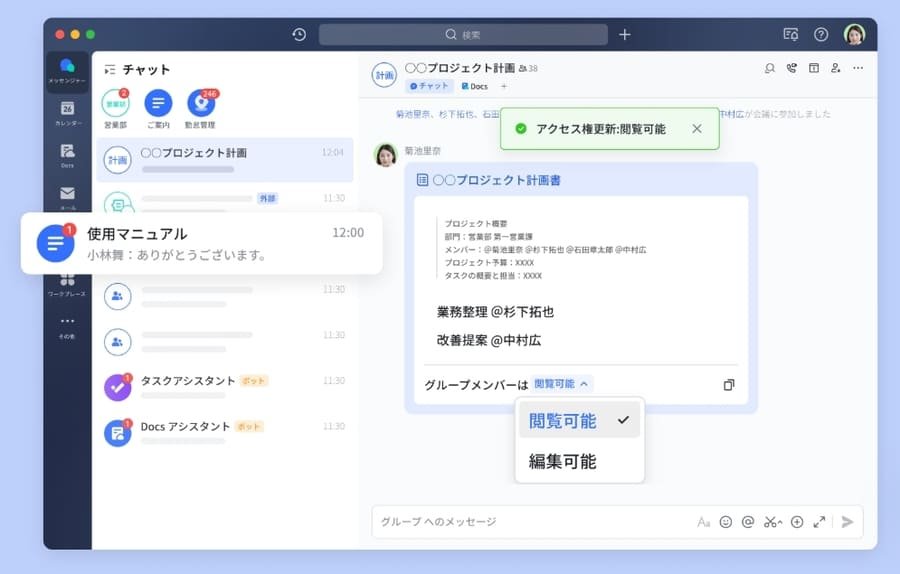This screenshot has height=574, width=900.
Task: Open the chat tagged 外部 in the list
Action: tap(224, 201)
